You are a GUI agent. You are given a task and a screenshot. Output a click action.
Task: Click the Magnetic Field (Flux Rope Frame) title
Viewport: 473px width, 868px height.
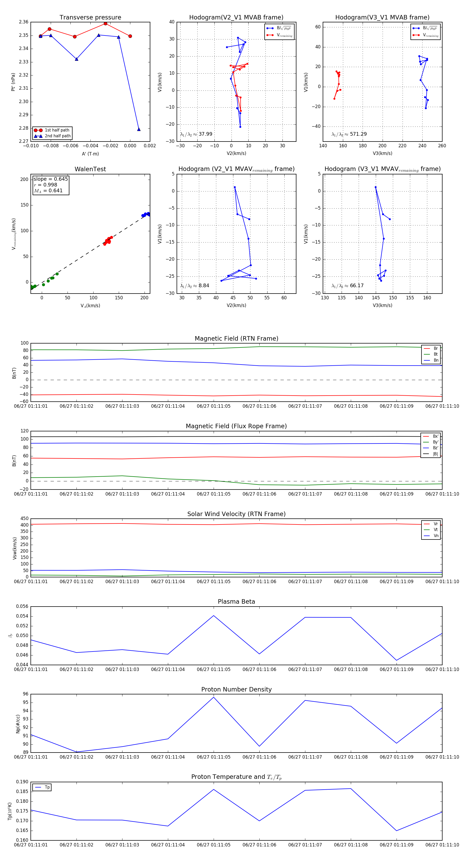(236, 426)
